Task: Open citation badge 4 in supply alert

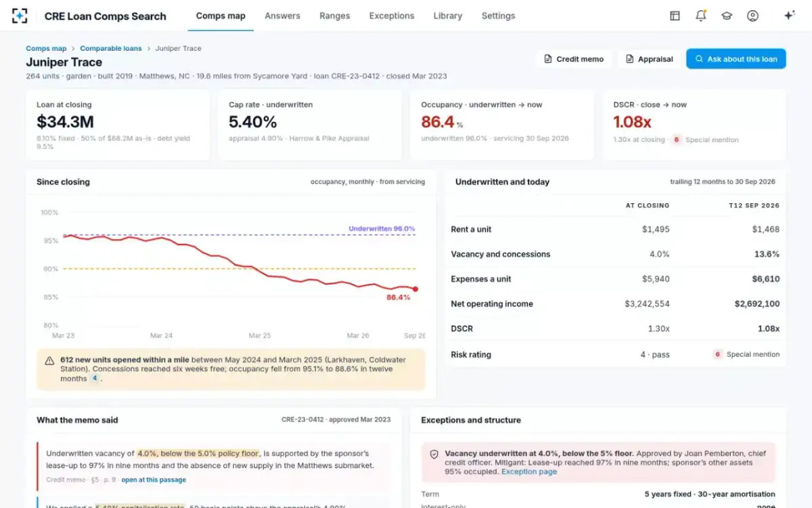Action: tap(95, 379)
